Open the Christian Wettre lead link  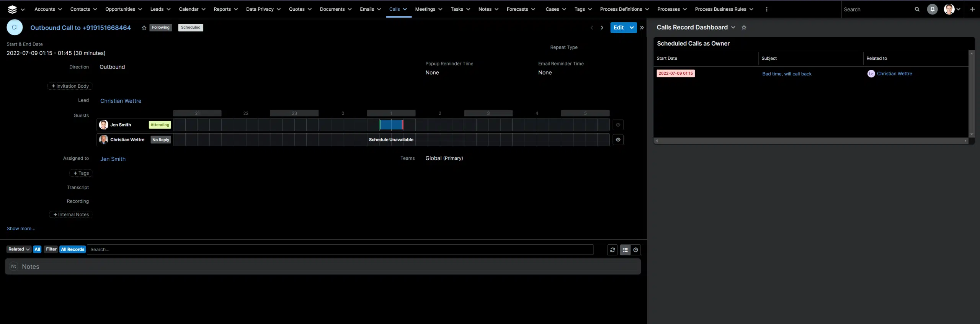[x=121, y=101]
